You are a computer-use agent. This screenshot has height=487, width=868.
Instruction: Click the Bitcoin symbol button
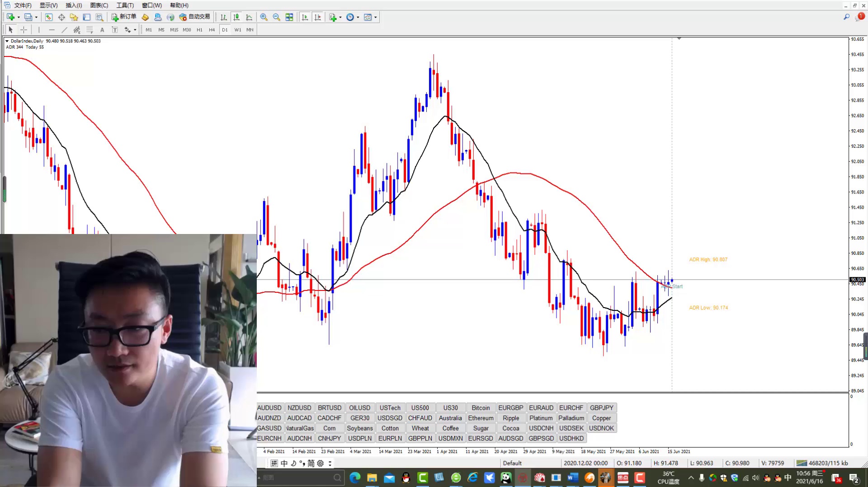click(x=481, y=408)
